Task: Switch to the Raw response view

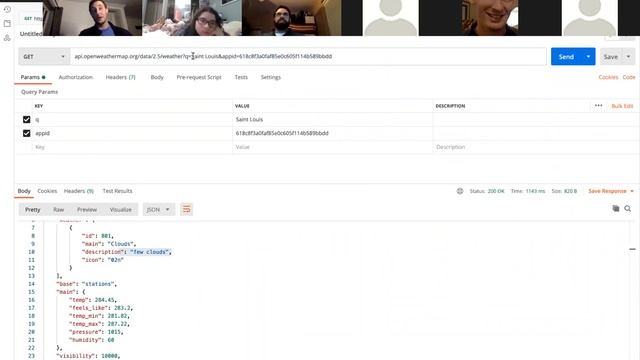Action: (x=58, y=209)
